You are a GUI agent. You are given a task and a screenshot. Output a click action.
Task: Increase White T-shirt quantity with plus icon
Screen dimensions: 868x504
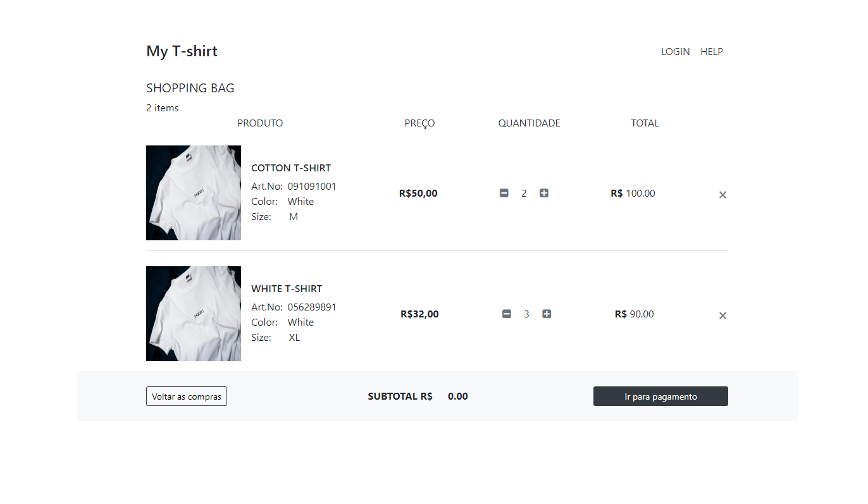[547, 314]
